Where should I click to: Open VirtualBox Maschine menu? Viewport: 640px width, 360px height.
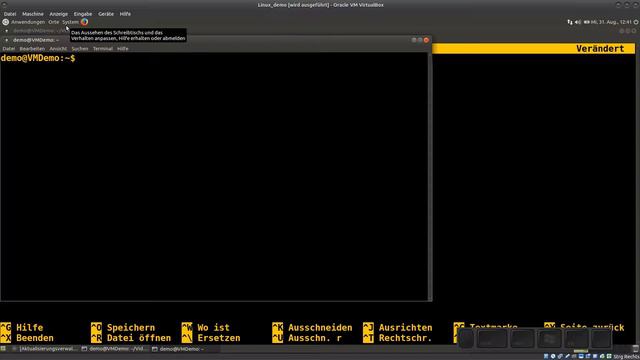pyautogui.click(x=33, y=14)
